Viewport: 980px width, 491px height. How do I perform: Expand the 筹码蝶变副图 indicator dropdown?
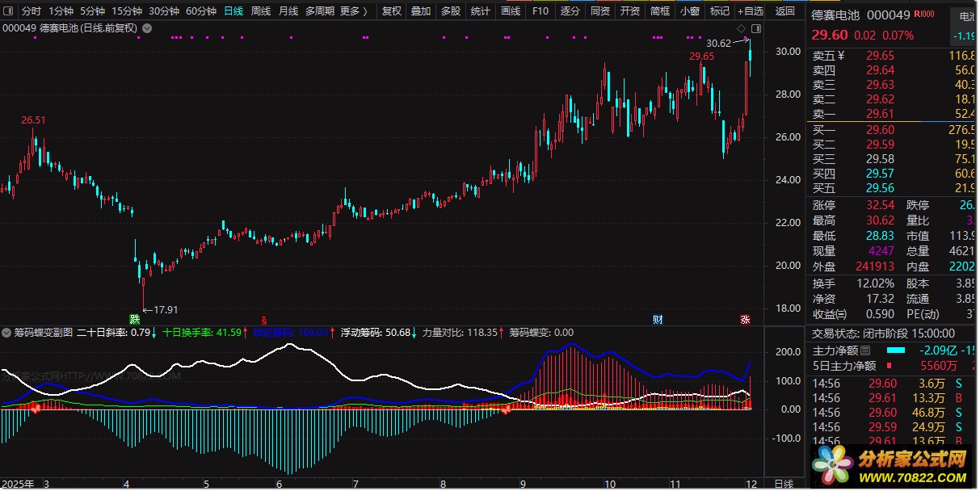coord(6,333)
